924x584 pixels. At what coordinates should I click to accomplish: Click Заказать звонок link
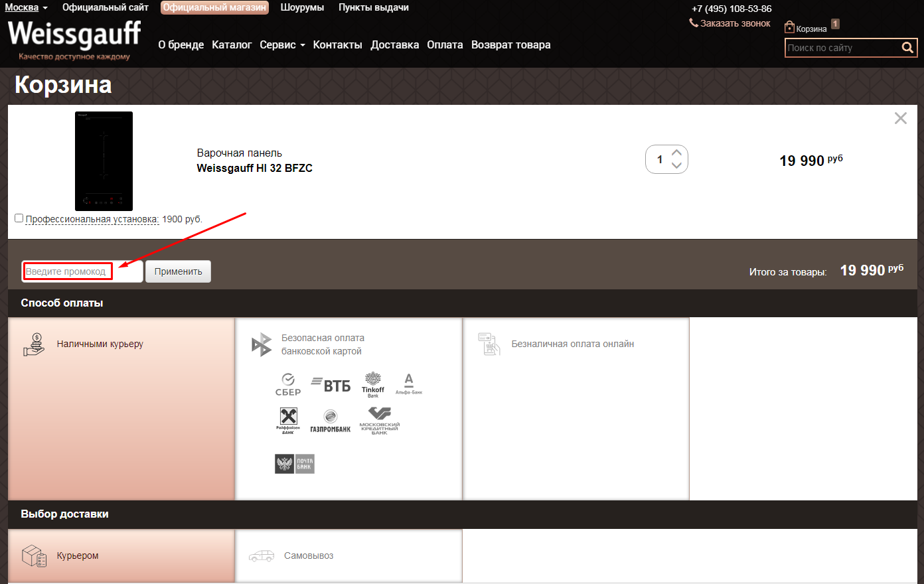coord(735,23)
